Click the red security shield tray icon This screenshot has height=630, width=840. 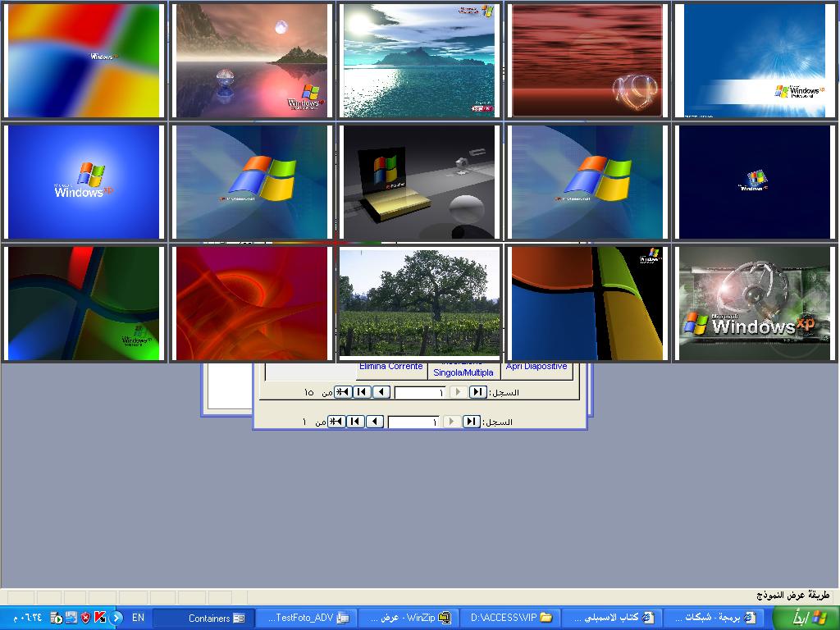coord(85,618)
